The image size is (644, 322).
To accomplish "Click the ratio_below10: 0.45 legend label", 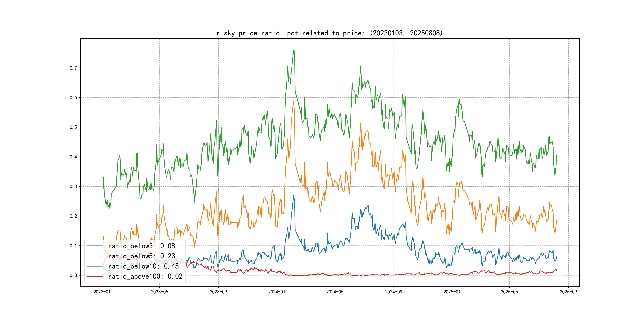I will pyautogui.click(x=143, y=266).
